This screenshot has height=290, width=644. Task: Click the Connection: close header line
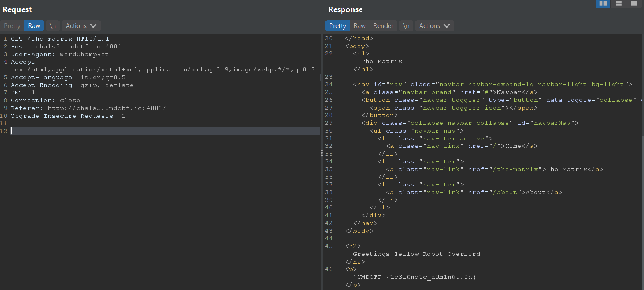click(x=46, y=100)
